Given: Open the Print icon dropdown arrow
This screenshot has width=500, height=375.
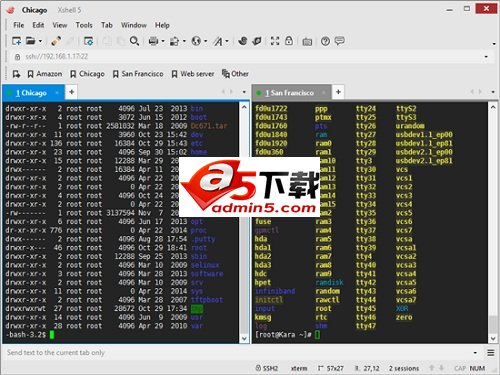Looking at the screenshot, I should (x=163, y=41).
